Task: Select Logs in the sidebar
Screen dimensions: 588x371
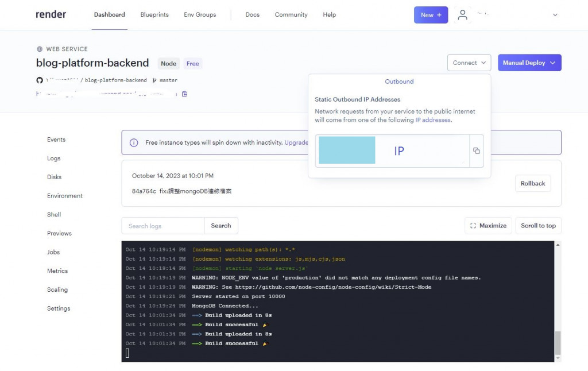Action: coord(53,159)
